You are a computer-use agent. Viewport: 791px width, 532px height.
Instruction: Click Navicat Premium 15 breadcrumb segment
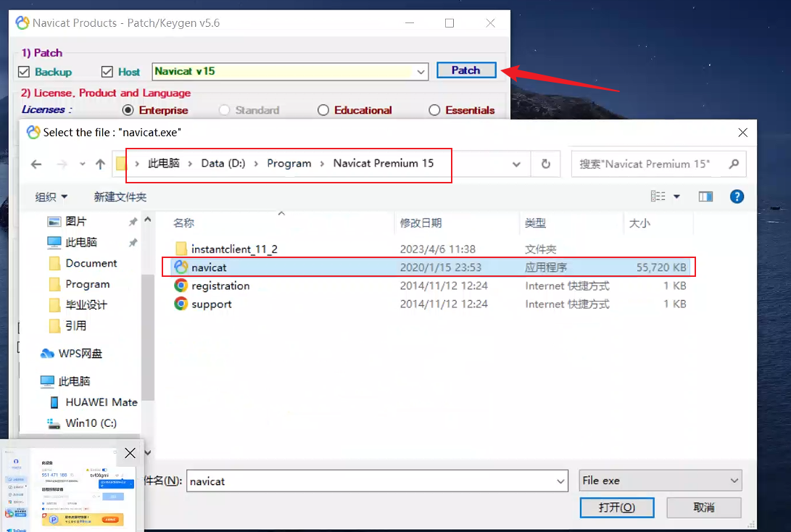384,163
